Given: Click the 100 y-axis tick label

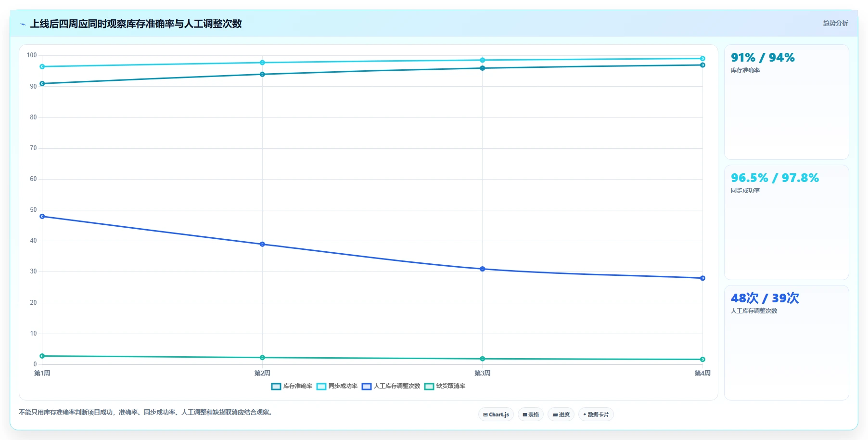Looking at the screenshot, I should point(32,55).
